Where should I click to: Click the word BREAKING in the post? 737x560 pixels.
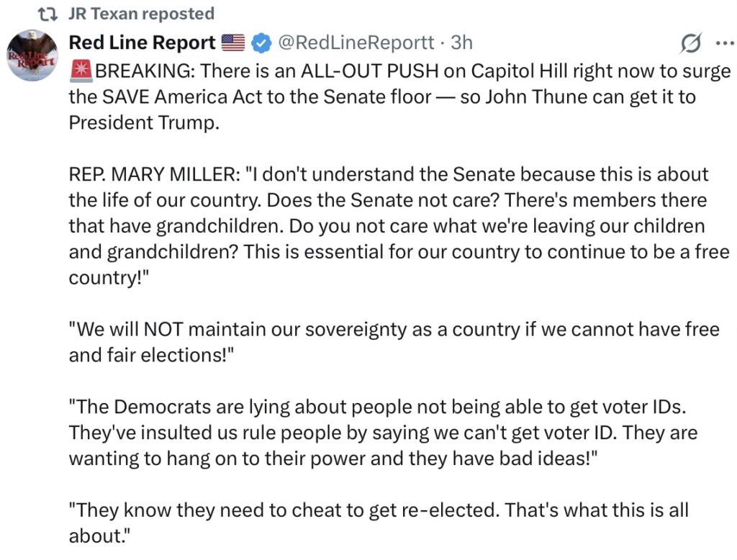143,71
